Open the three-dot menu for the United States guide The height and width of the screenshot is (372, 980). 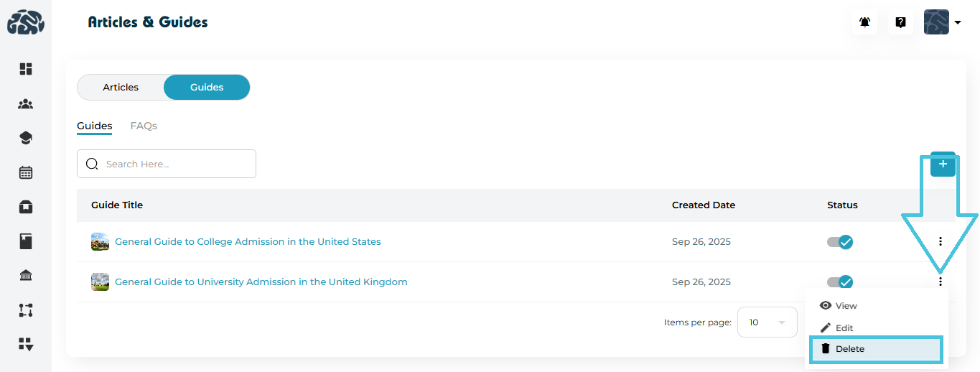coord(941,242)
